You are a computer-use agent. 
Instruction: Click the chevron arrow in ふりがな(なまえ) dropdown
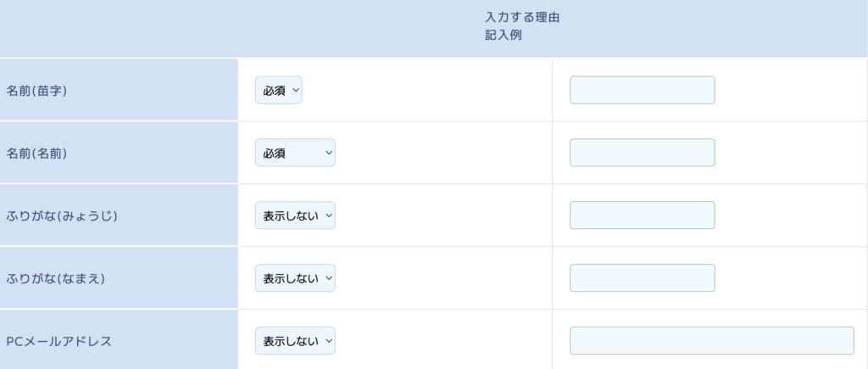point(328,278)
